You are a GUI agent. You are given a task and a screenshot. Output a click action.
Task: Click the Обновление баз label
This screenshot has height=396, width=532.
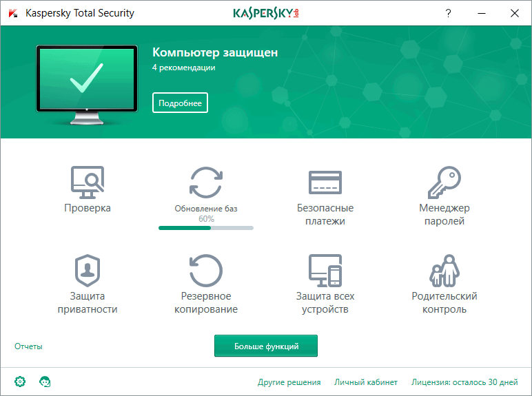(206, 209)
